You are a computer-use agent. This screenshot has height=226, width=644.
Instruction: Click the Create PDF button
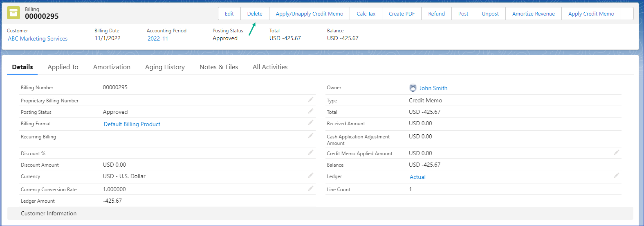402,14
